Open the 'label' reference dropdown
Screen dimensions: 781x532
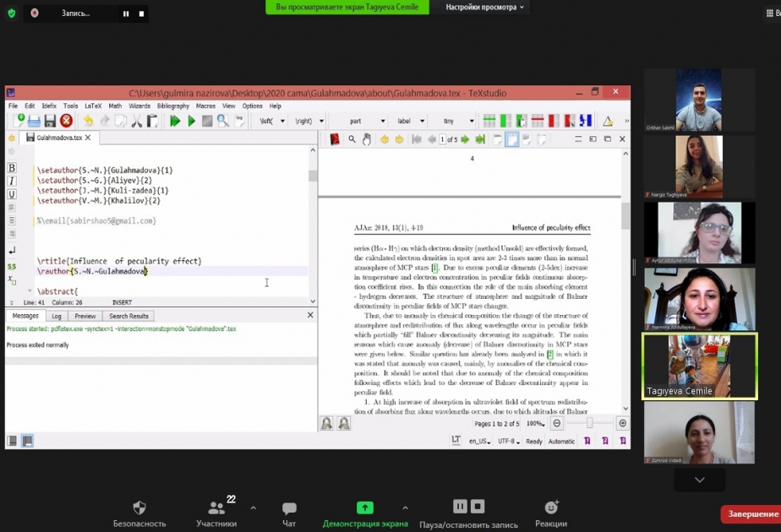(411, 121)
